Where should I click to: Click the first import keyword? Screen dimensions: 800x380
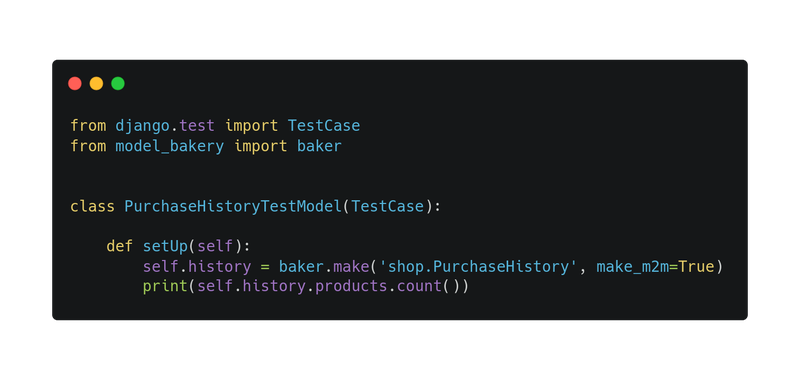tap(251, 126)
